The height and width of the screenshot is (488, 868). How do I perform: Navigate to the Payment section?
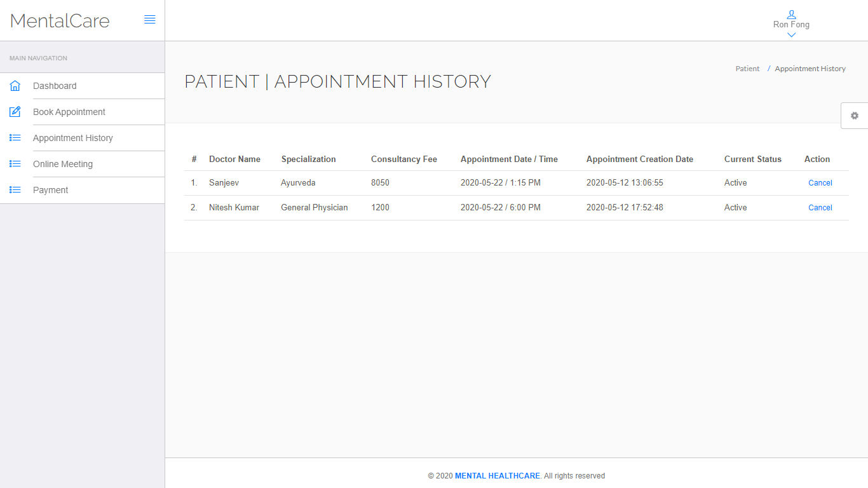pos(50,190)
